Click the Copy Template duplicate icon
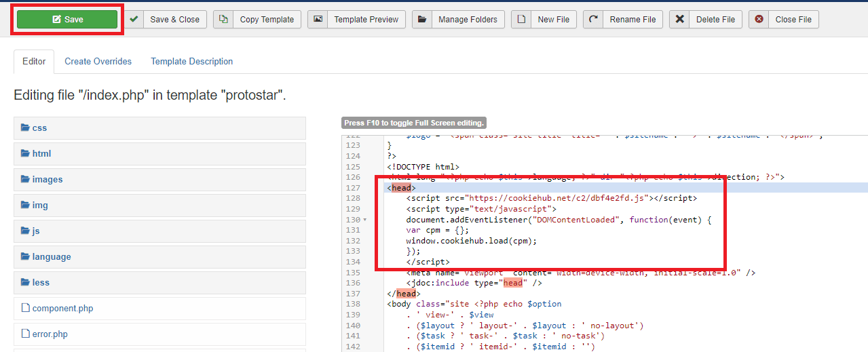 click(223, 20)
